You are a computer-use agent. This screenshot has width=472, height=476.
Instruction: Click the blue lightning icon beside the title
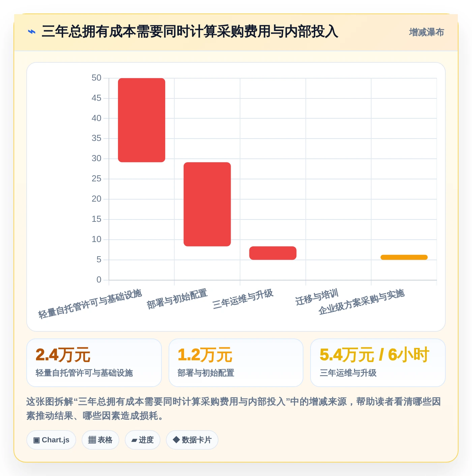point(32,32)
